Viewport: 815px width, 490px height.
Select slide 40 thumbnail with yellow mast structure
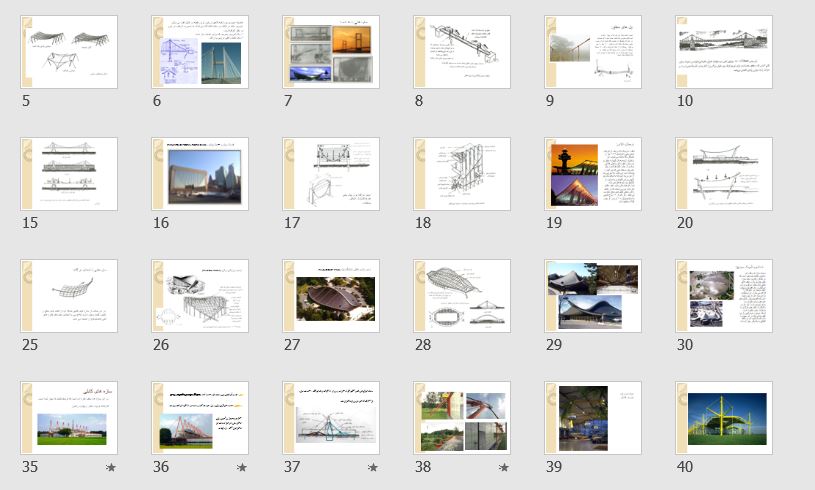click(724, 418)
